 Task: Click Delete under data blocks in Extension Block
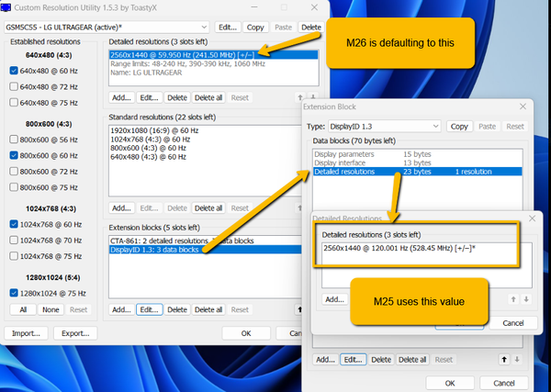[x=381, y=360]
